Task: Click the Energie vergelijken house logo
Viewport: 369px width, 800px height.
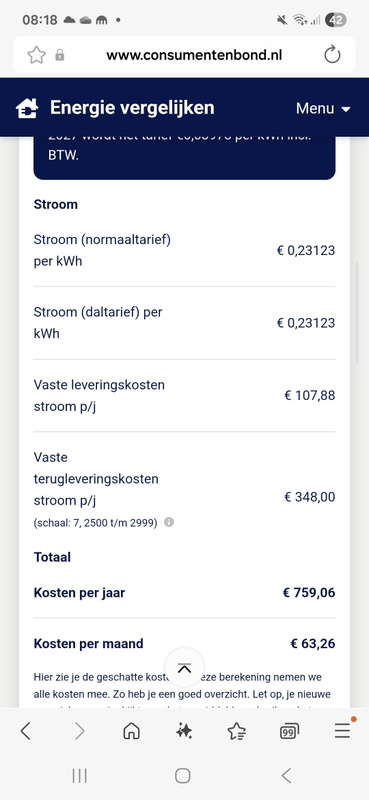Action: [x=27, y=108]
